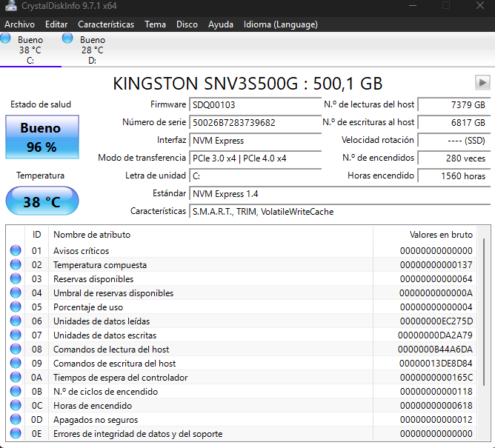Click the Estado de salud label
Viewport: 495px width, 448px height.
point(41,104)
